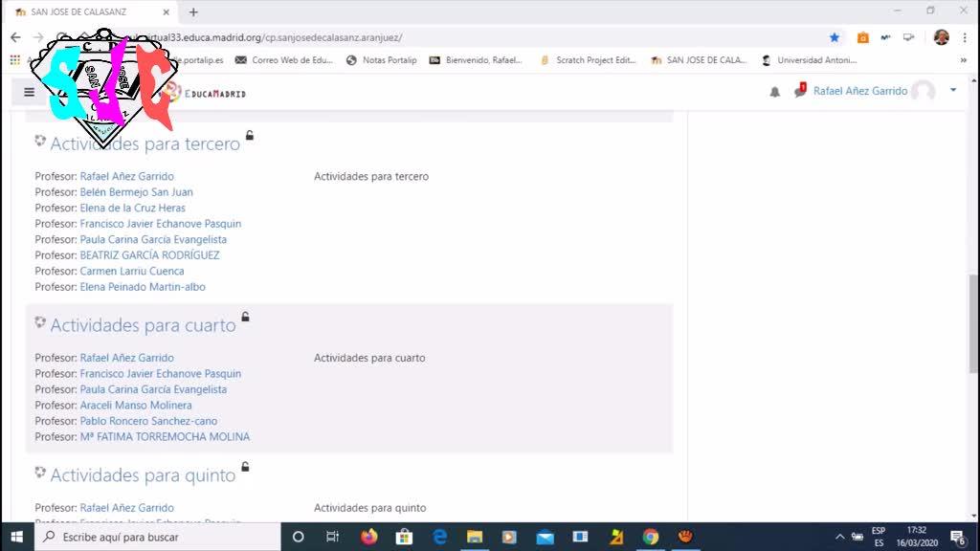Screen dimensions: 980x551
Task: Open Mª FATIMA TORREMOCHA MOLINA profile
Action: [165, 436]
